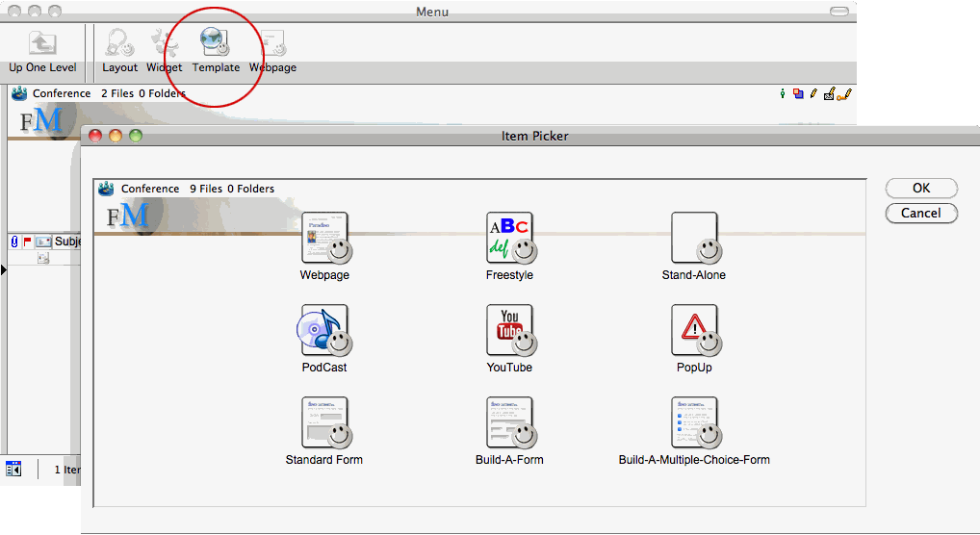Click the Widget toolbar icon
Viewport: 980px width, 535px height.
click(165, 44)
